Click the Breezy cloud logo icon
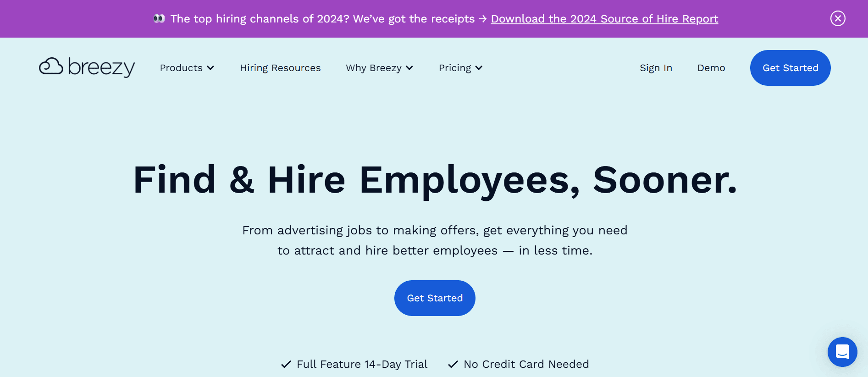The width and height of the screenshot is (868, 377). coord(51,67)
